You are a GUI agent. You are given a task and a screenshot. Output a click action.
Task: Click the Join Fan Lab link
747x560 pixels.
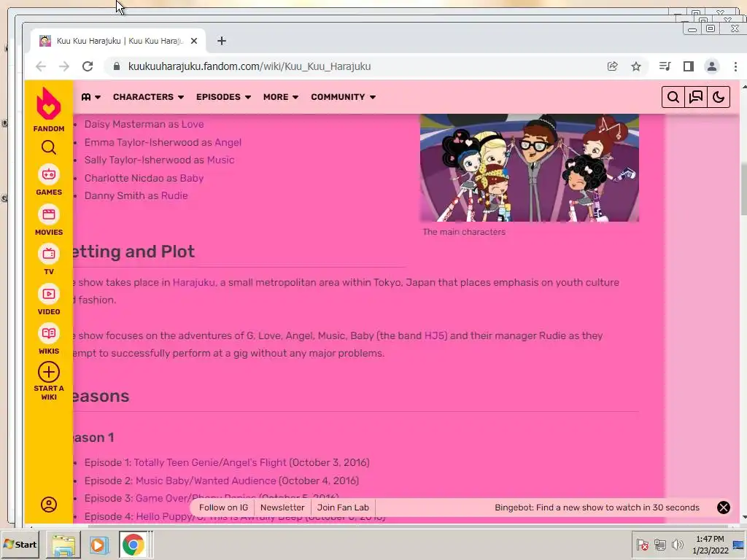coord(343,507)
